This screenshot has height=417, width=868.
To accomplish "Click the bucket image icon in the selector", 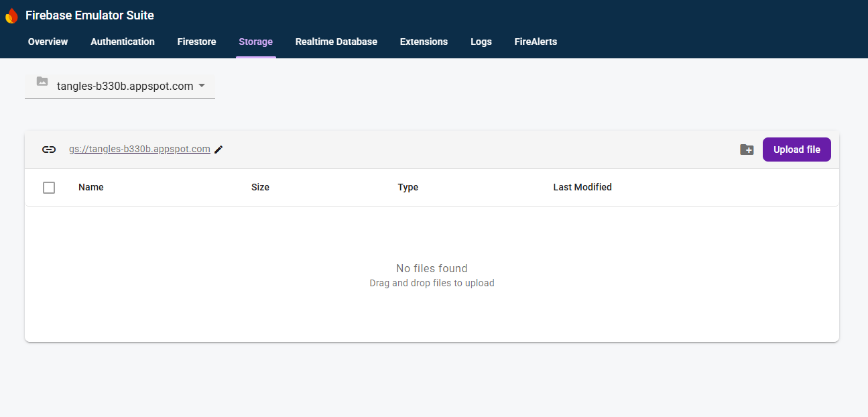I will tap(42, 81).
